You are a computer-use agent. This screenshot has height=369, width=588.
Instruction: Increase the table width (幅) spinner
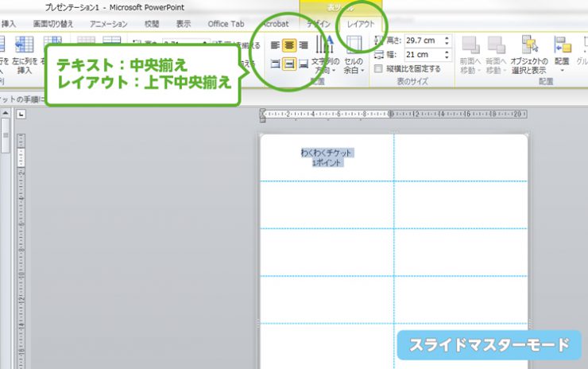tap(447, 52)
